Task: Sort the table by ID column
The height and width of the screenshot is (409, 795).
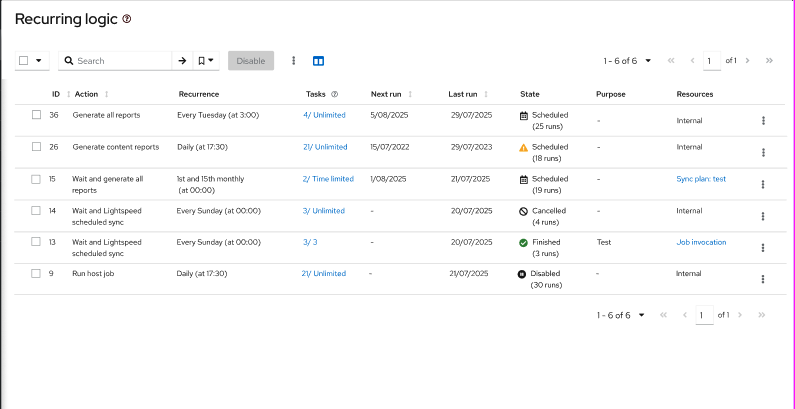Action: click(68, 94)
